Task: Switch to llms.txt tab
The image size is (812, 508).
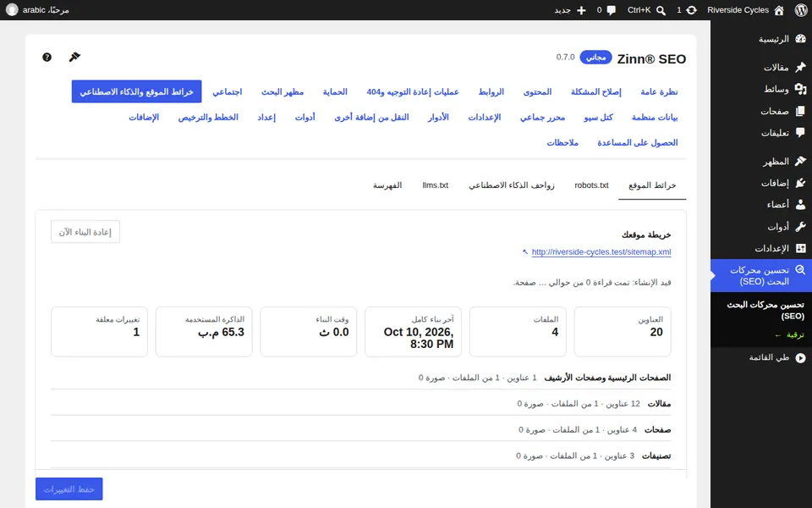Action: (435, 185)
